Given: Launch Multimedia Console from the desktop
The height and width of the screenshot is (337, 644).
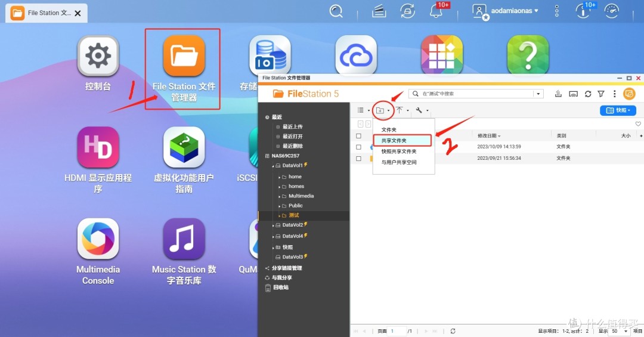Looking at the screenshot, I should click(98, 239).
